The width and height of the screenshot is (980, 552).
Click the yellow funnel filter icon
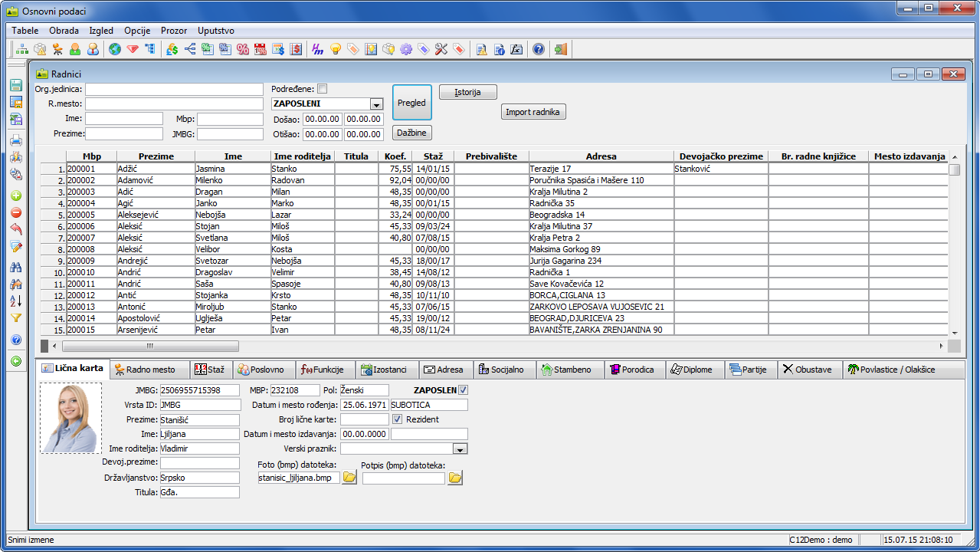16,317
